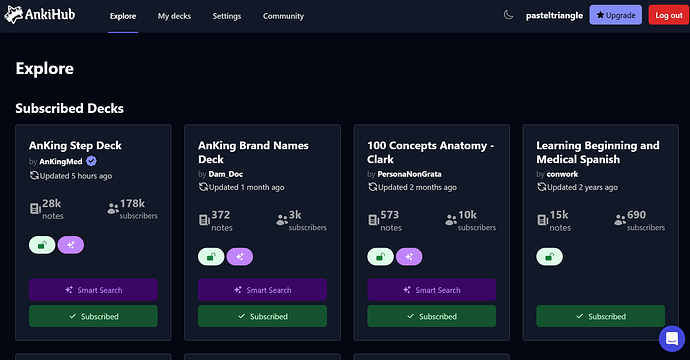Open pasteltriangle user profile
Screen dimensions: 690x360
(554, 15)
